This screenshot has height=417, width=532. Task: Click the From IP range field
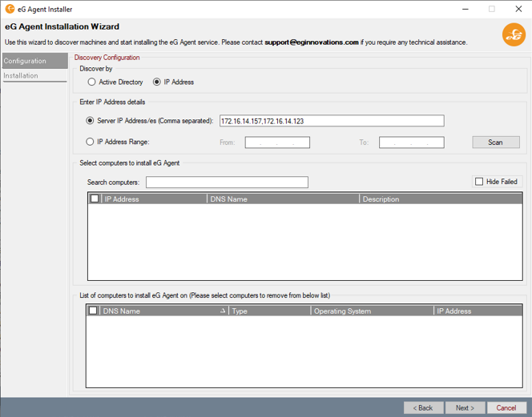(x=277, y=142)
